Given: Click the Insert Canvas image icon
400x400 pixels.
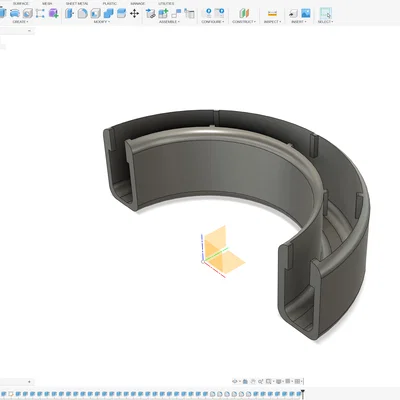Looking at the screenshot, I should click(x=306, y=13).
